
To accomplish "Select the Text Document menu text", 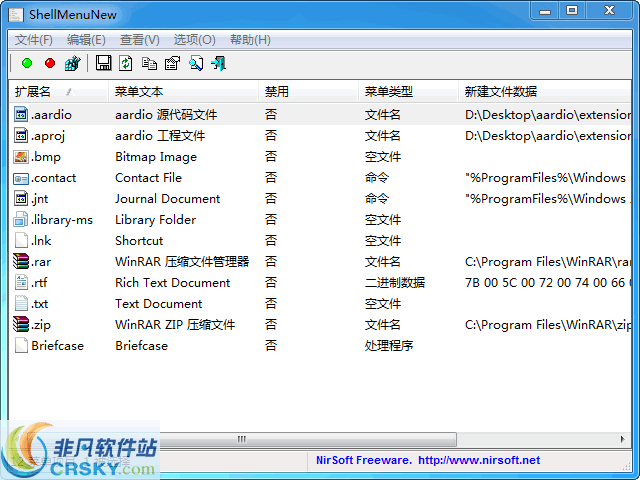I will (x=158, y=304).
